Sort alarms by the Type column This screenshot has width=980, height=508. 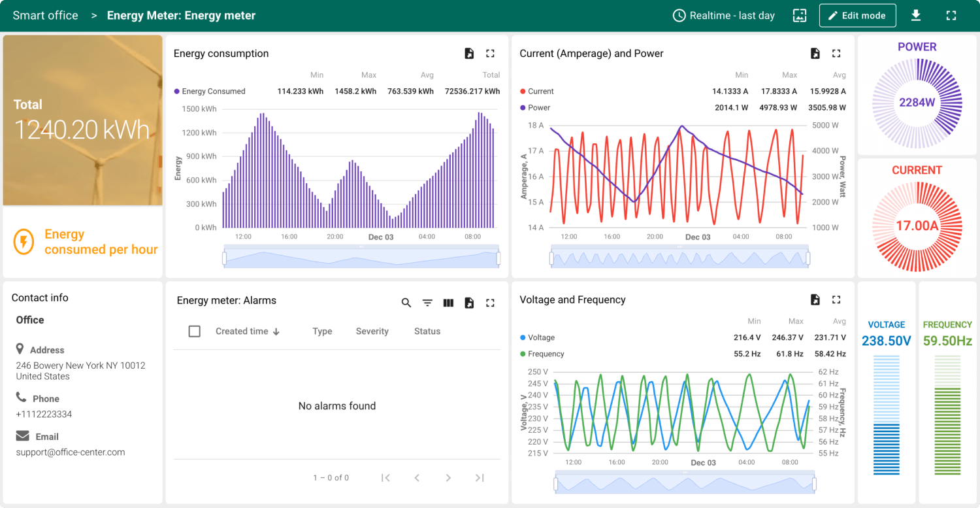[x=322, y=331]
